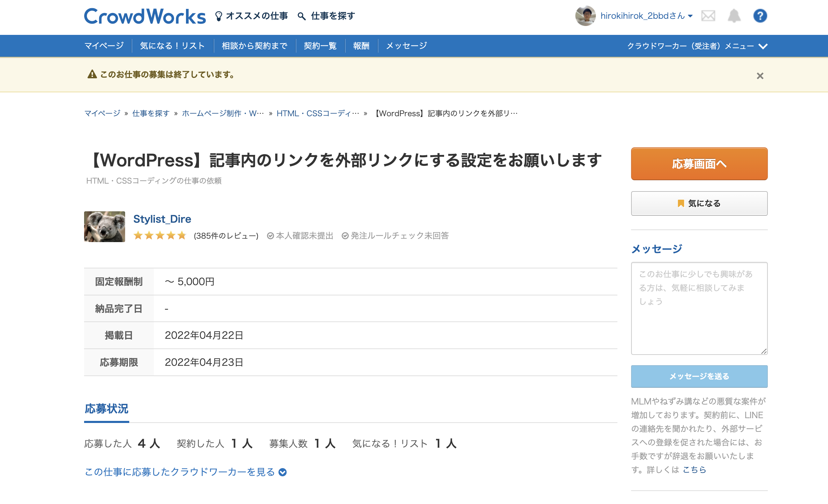Viewport: 828px width, 504px height.
Task: Click the 契約した人 1 人 count
Action: point(215,443)
